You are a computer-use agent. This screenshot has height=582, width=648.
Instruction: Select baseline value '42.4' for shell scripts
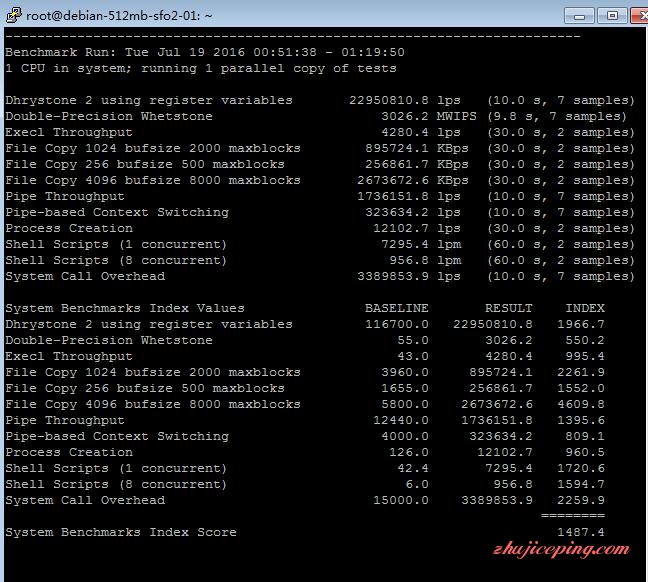tap(413, 469)
